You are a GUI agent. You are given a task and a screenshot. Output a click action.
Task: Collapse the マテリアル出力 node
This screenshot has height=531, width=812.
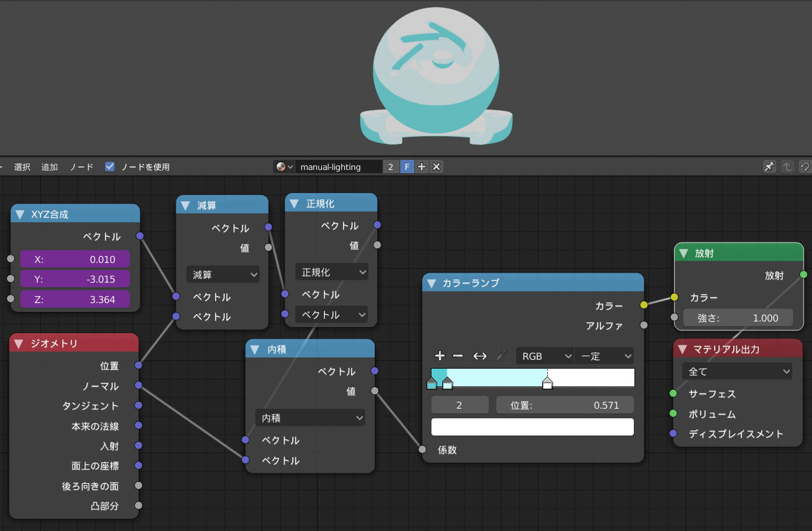[683, 349]
